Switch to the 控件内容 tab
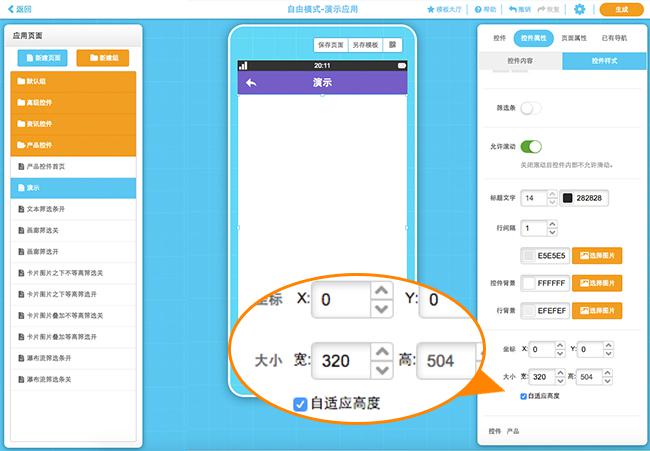The image size is (650, 451). (x=522, y=61)
